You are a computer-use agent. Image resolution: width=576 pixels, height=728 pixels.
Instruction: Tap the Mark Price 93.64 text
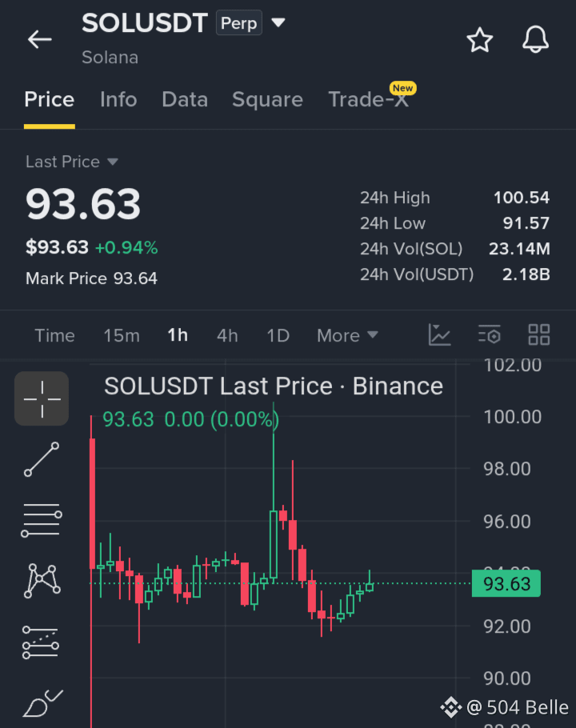pyautogui.click(x=91, y=278)
